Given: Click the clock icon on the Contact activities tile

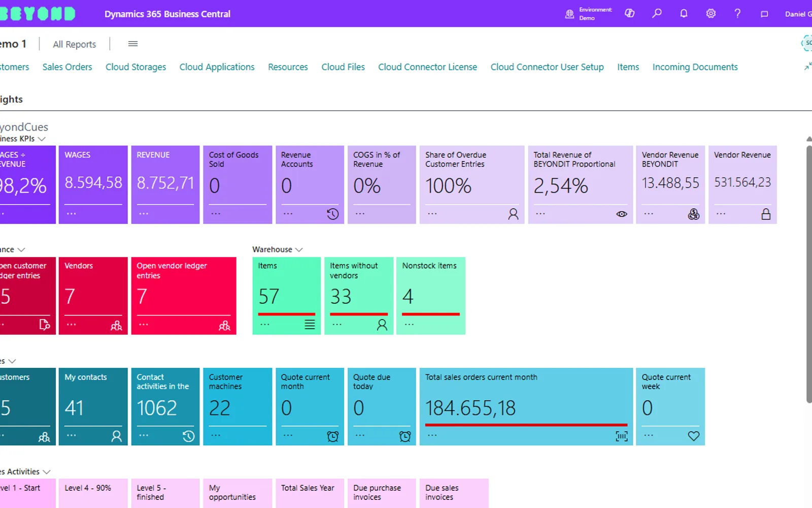Looking at the screenshot, I should 188,436.
